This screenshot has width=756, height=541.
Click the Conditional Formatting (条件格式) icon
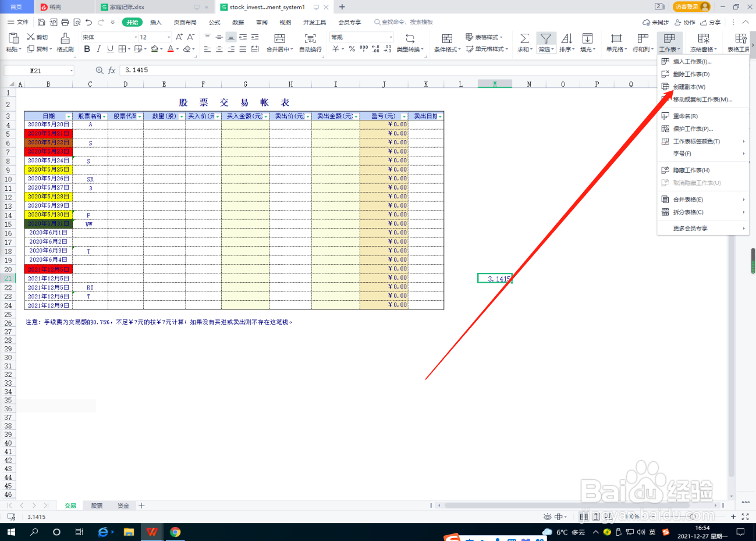click(x=447, y=38)
